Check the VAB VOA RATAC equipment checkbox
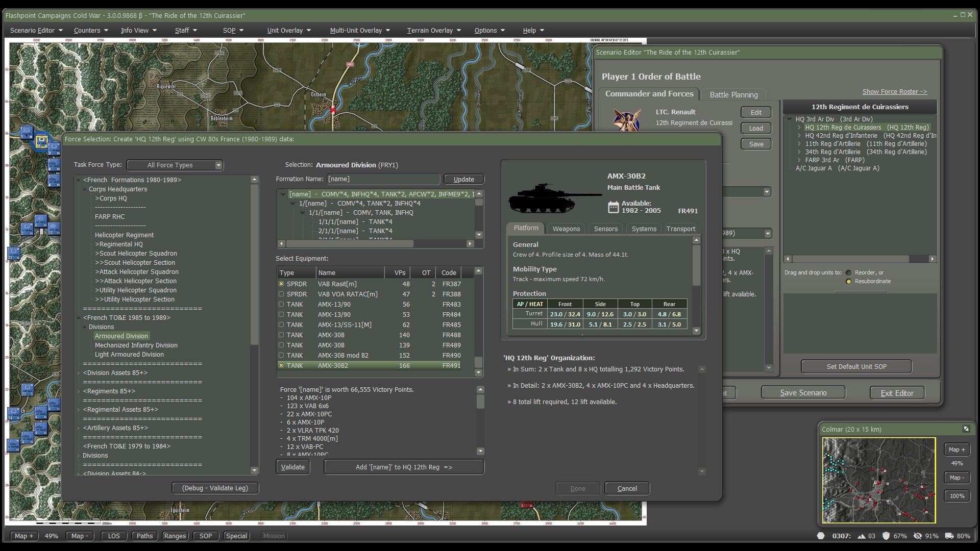This screenshot has height=551, width=980. tap(281, 294)
